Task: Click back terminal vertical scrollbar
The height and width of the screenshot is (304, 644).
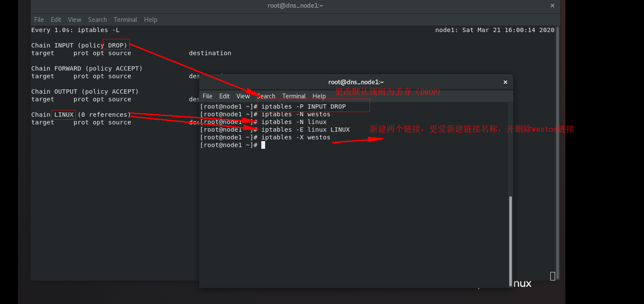Action: (557, 153)
